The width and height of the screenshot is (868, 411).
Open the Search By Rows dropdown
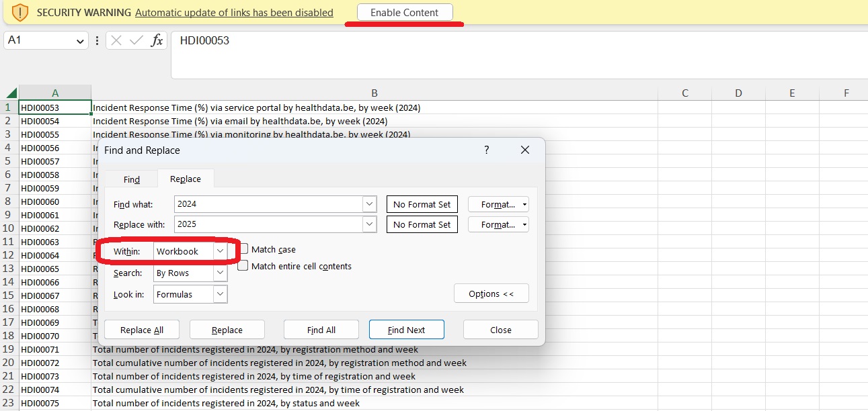tap(220, 273)
